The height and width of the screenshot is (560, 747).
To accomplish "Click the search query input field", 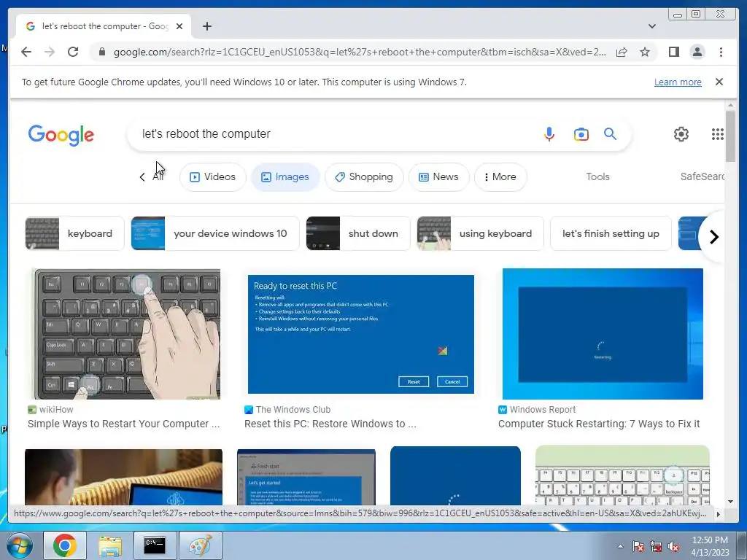I will pyautogui.click(x=333, y=134).
